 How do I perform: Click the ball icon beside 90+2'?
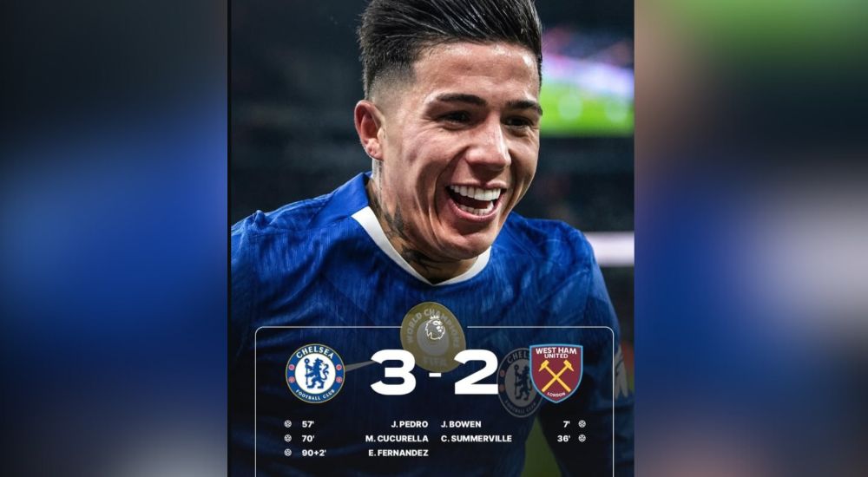coord(287,453)
